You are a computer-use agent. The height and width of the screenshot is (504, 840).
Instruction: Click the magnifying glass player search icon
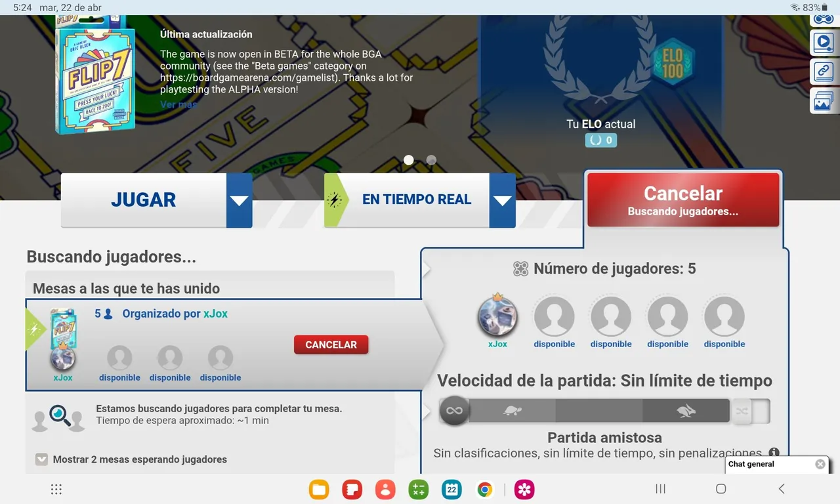click(59, 415)
